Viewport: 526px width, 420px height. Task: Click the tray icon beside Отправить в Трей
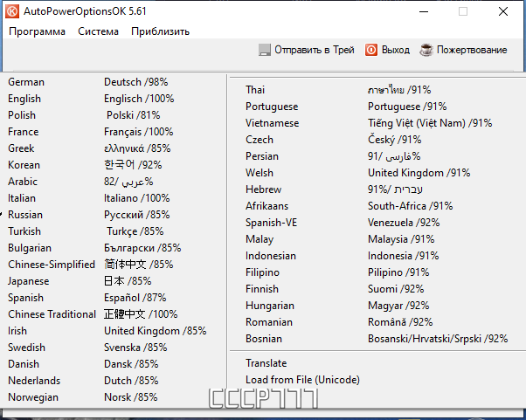point(265,50)
